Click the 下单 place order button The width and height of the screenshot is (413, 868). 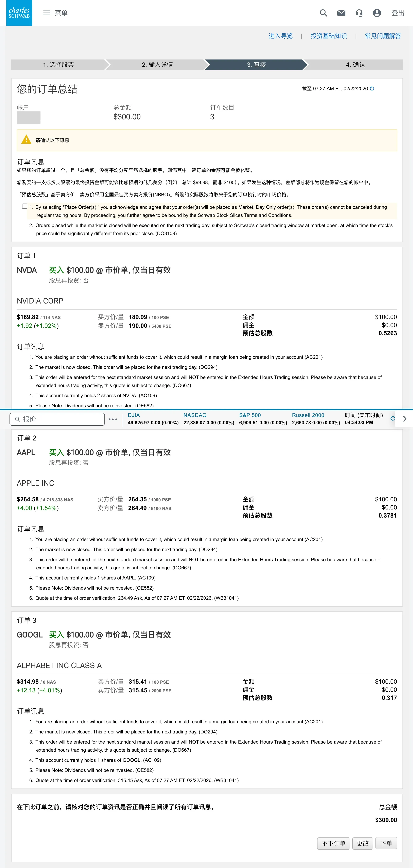click(386, 843)
